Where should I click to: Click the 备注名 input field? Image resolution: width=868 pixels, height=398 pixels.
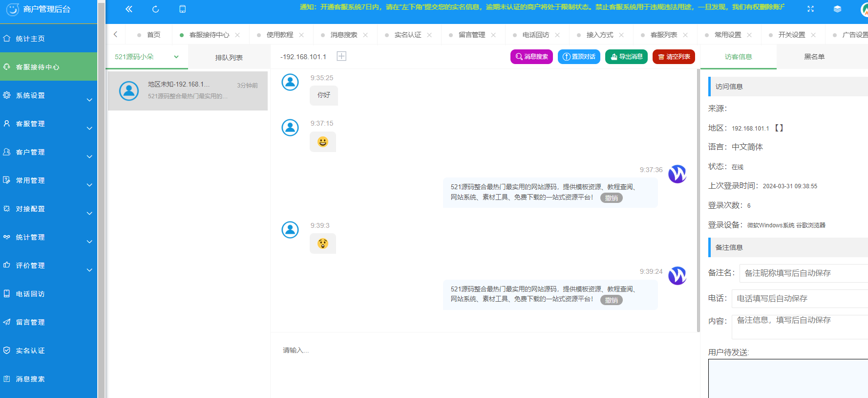pos(804,273)
